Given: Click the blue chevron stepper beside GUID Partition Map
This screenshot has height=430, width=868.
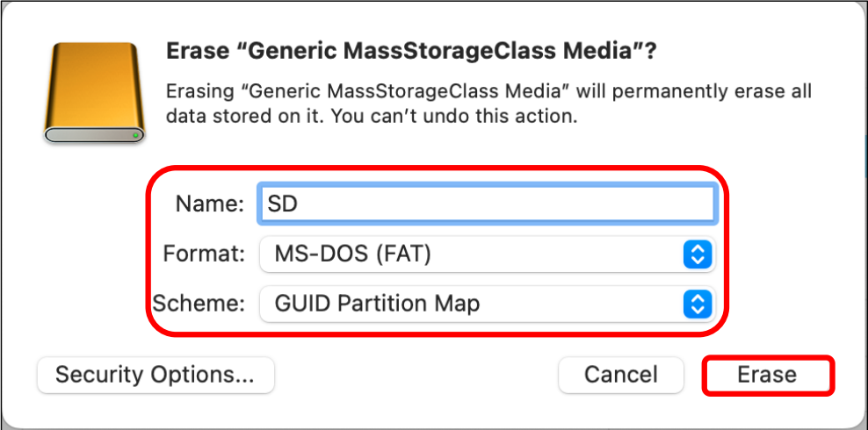Looking at the screenshot, I should tap(698, 304).
